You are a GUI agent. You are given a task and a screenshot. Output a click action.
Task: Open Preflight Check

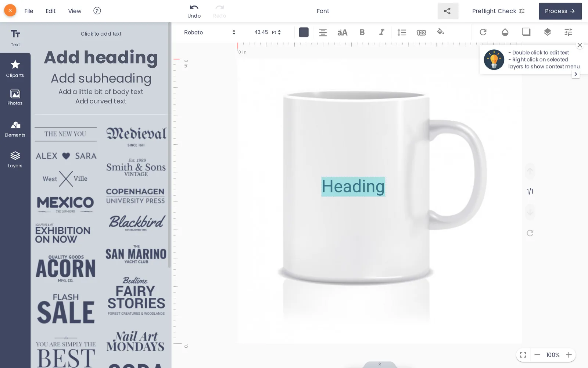coord(498,11)
